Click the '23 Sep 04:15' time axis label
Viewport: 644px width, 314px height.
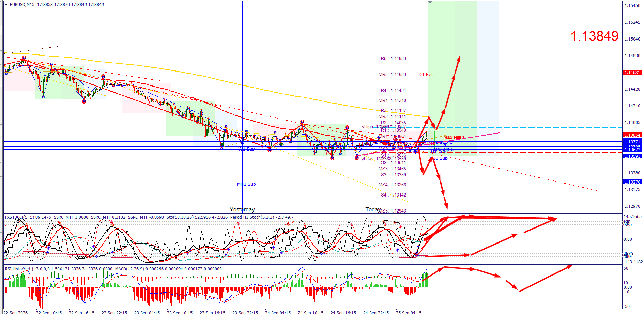pos(147,312)
